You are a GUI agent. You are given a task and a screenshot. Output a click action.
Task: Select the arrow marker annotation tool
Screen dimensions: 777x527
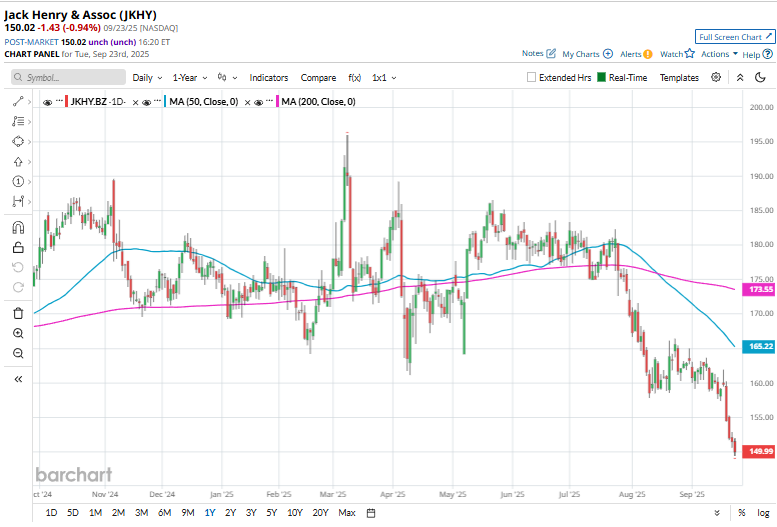tap(18, 162)
